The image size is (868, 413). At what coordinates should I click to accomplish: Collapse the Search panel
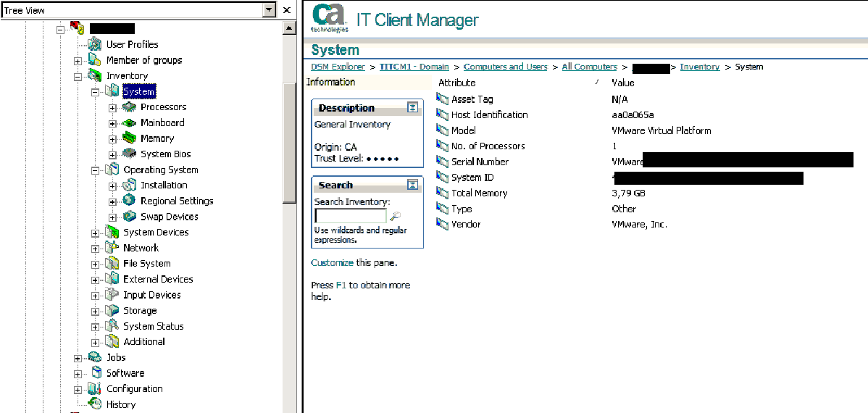(412, 184)
